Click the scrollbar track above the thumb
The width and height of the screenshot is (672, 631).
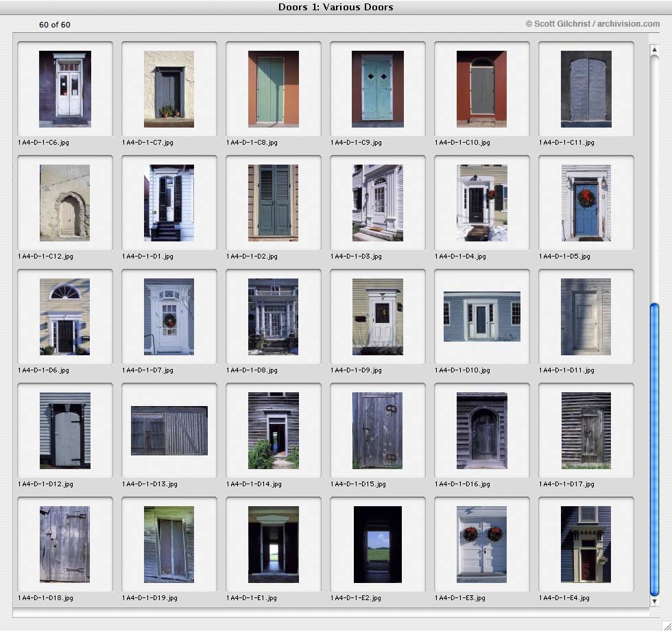[x=654, y=179]
